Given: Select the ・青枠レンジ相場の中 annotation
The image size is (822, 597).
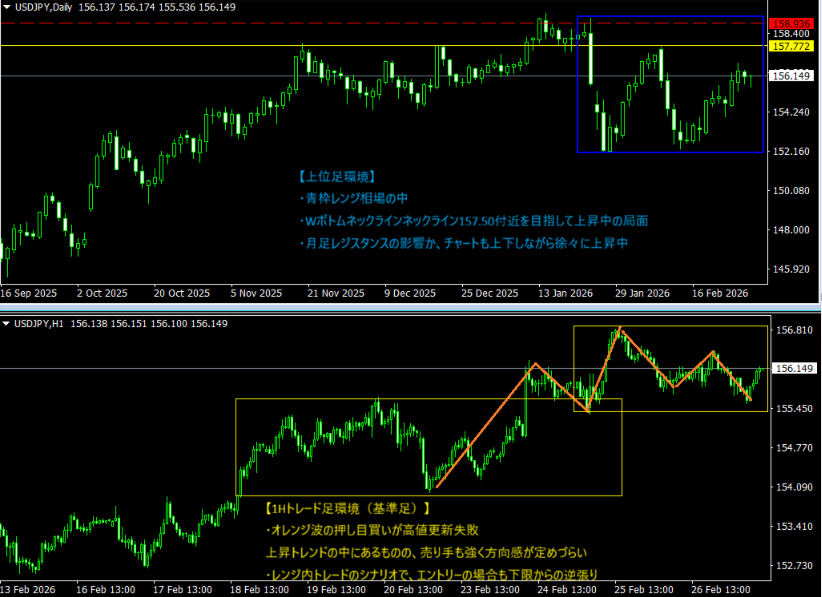Looking at the screenshot, I should tap(353, 199).
